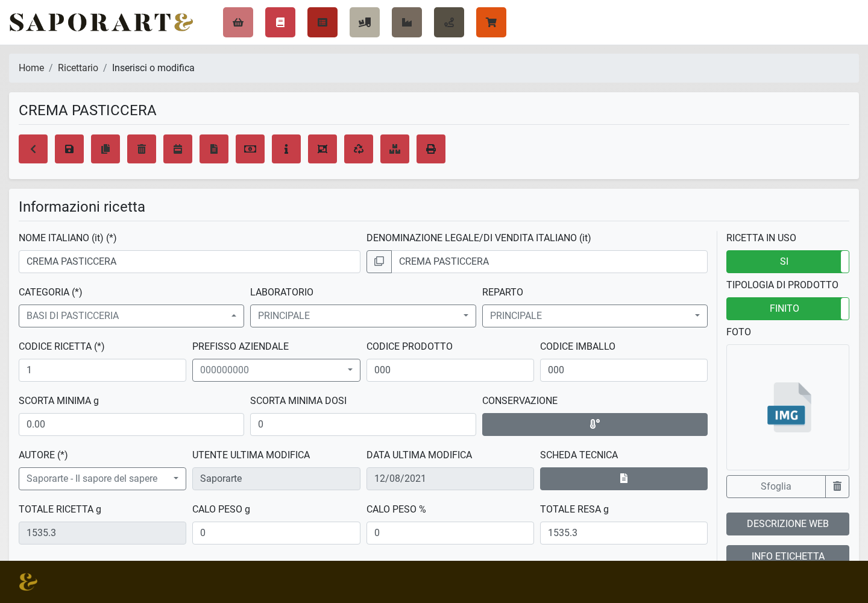Viewport: 868px width, 603px height.
Task: Focus the Calo peso % field
Action: (450, 533)
